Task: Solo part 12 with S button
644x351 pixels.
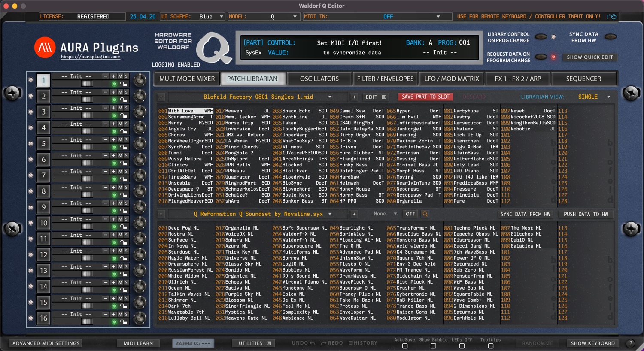Action: (126, 251)
